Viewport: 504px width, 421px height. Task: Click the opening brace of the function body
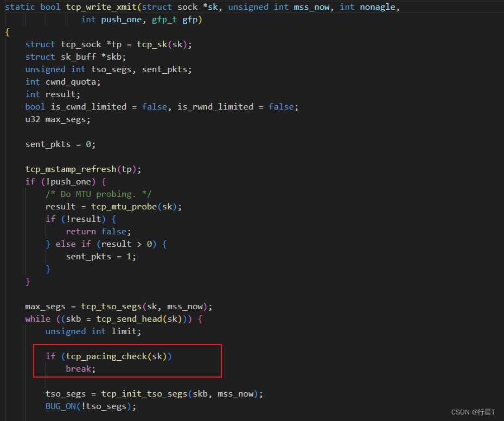[x=8, y=32]
